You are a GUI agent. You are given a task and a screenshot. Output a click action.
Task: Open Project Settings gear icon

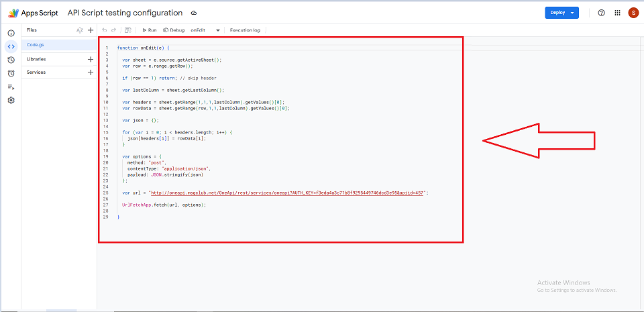coord(11,100)
